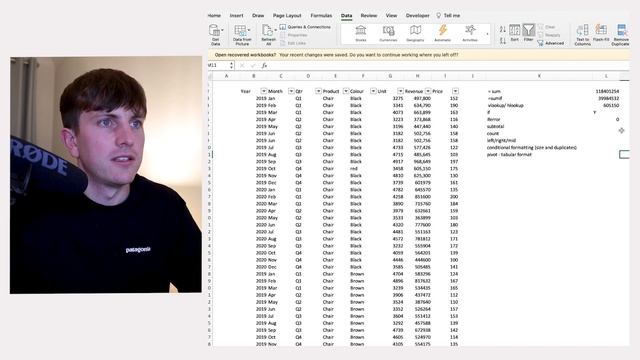This screenshot has width=640, height=360.
Task: Expand Refresh All dropdown arrow
Action: 276,30
